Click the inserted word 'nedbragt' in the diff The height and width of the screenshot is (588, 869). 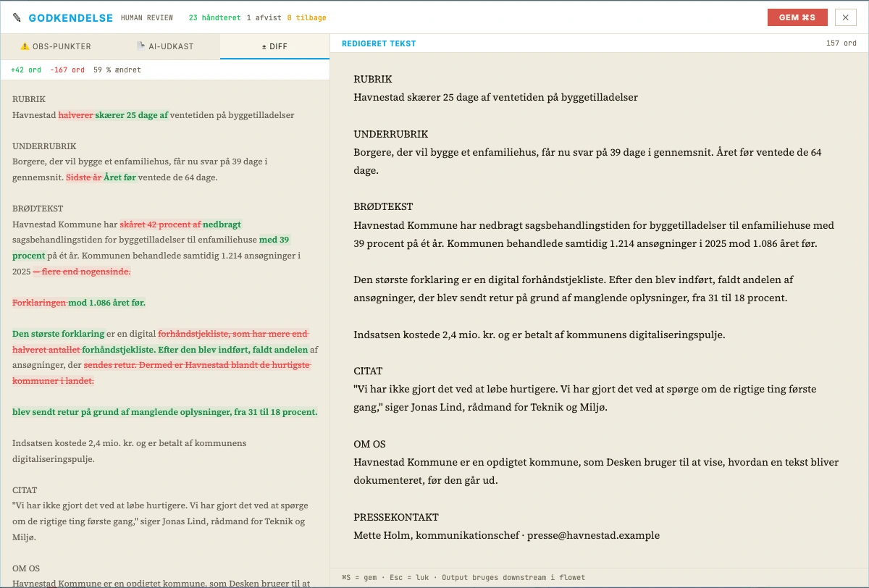coord(222,224)
